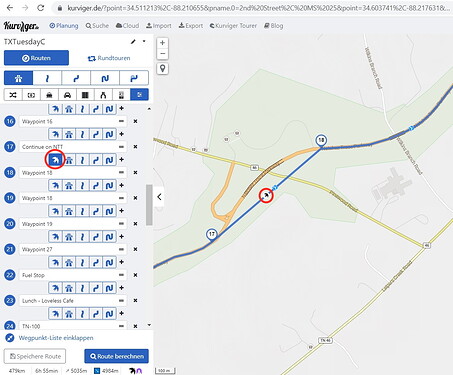Zoom out of the map
453x375 pixels.
162,54
